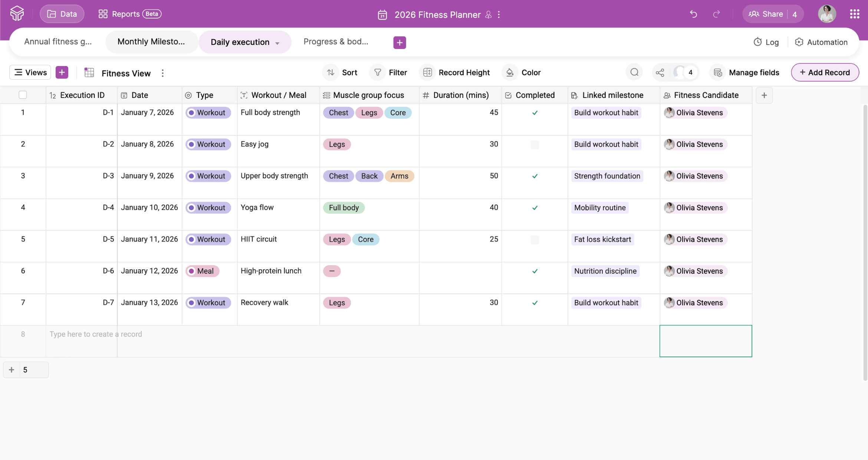The width and height of the screenshot is (868, 460).
Task: Tick the select-all rows checkbox
Action: coord(23,95)
